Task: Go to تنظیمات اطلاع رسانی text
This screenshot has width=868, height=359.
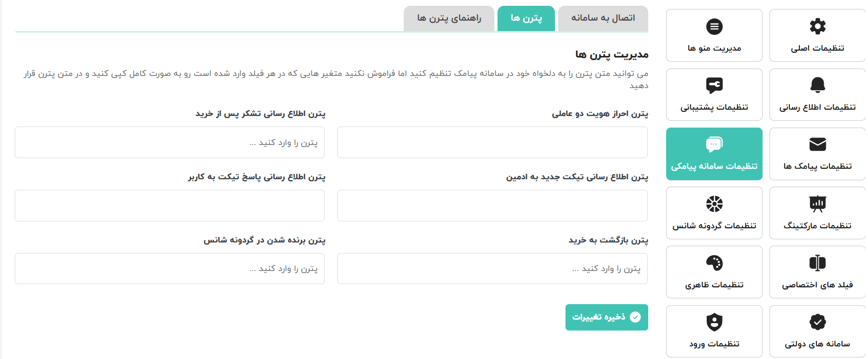Action: tap(817, 107)
